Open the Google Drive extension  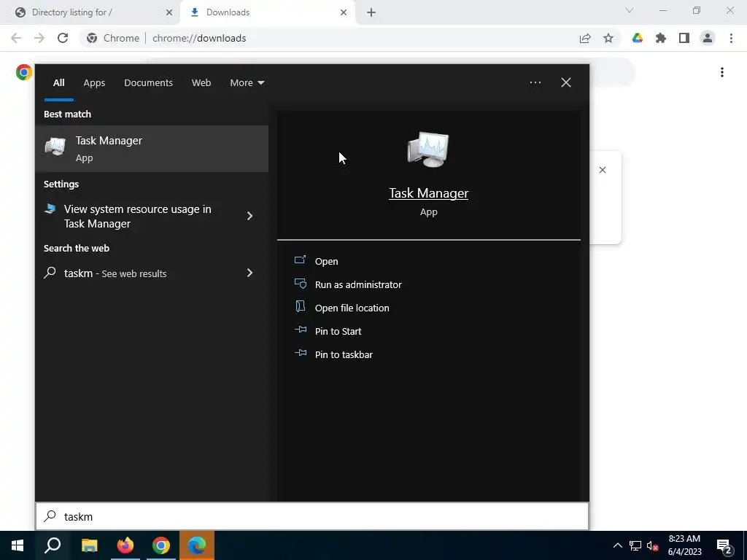click(638, 38)
